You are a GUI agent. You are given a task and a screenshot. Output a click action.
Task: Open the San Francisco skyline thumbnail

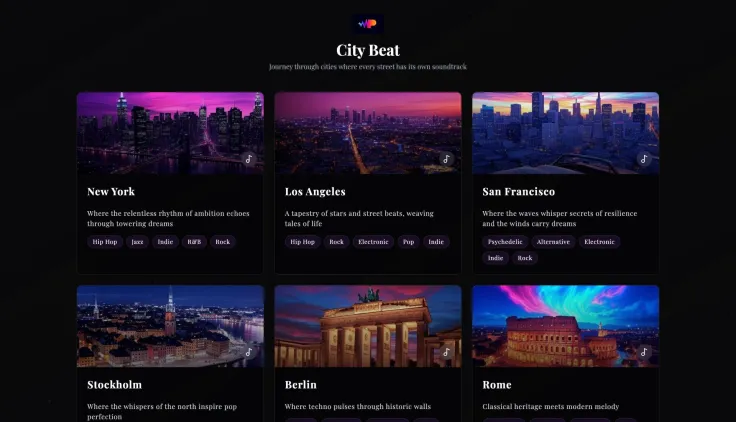pos(566,133)
